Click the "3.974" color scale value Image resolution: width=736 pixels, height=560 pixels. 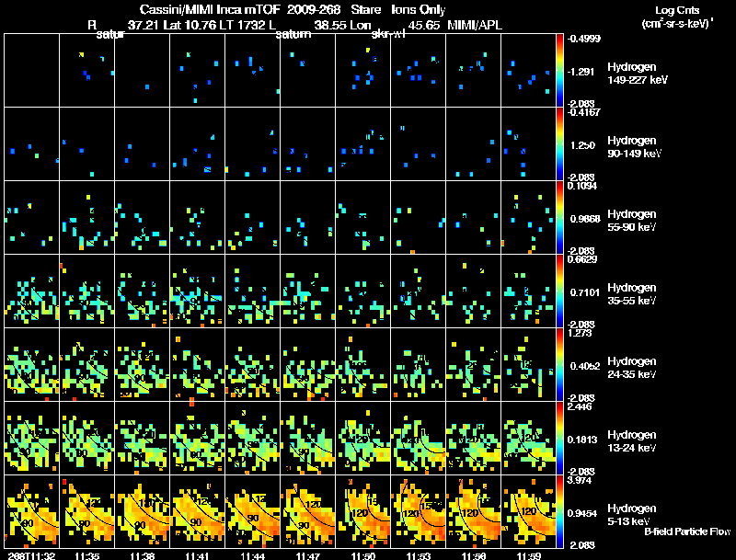[580, 480]
